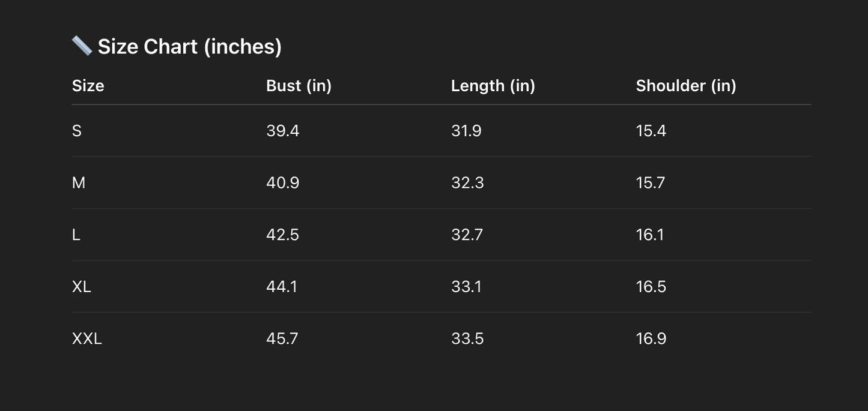Image resolution: width=868 pixels, height=411 pixels.
Task: Click shoulder value 16.9 for size XXL
Action: tap(651, 339)
